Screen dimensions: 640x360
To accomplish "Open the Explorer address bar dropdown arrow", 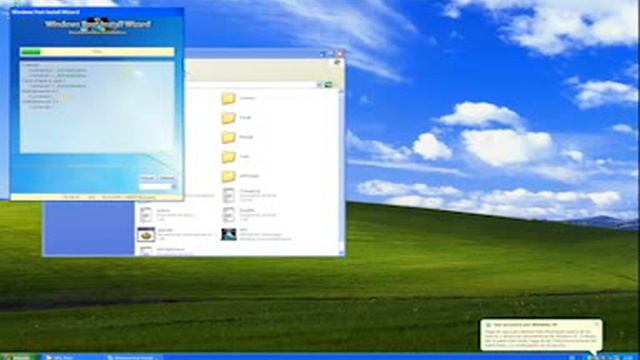I will click(x=319, y=84).
